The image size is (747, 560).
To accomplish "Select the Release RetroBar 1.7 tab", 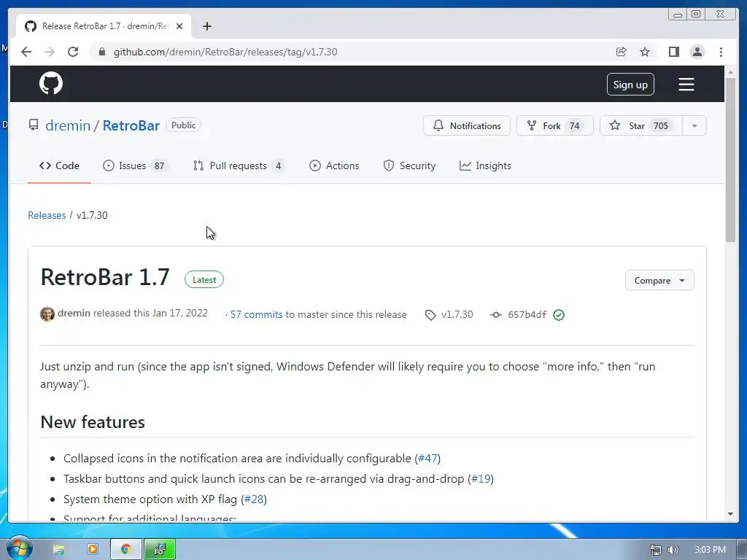I will click(x=104, y=26).
